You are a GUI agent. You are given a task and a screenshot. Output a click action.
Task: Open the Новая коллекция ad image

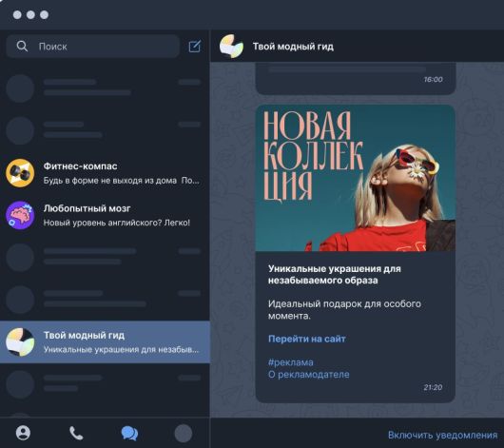(x=356, y=178)
